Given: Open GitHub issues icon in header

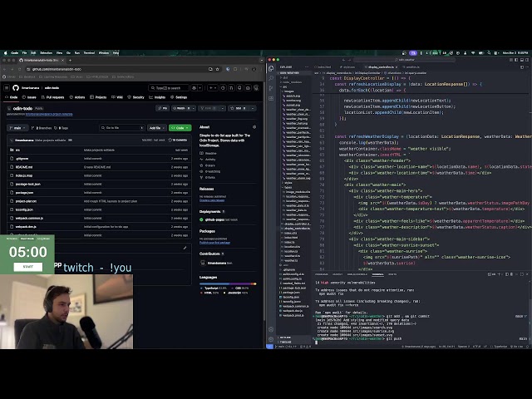Looking at the screenshot, I should (223, 88).
